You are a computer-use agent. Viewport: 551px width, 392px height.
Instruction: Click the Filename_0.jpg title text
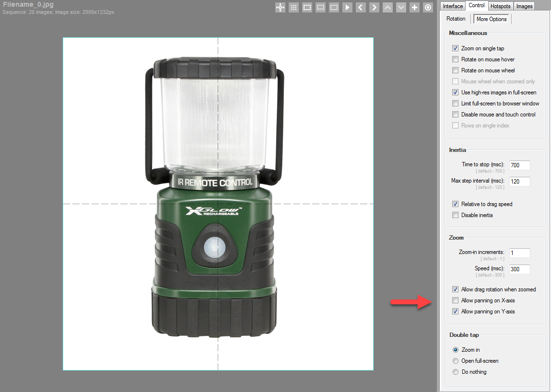pyautogui.click(x=28, y=5)
